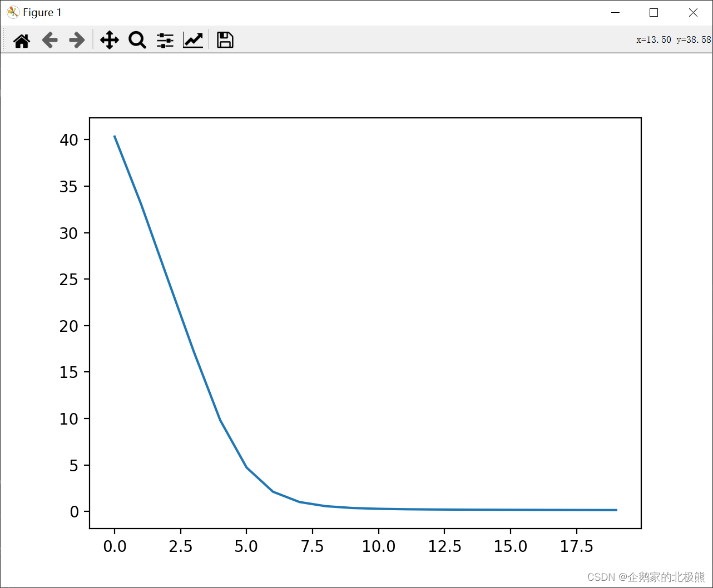Click the x-axis tick label 2.5
Image resolution: width=713 pixels, height=588 pixels.
tap(181, 546)
